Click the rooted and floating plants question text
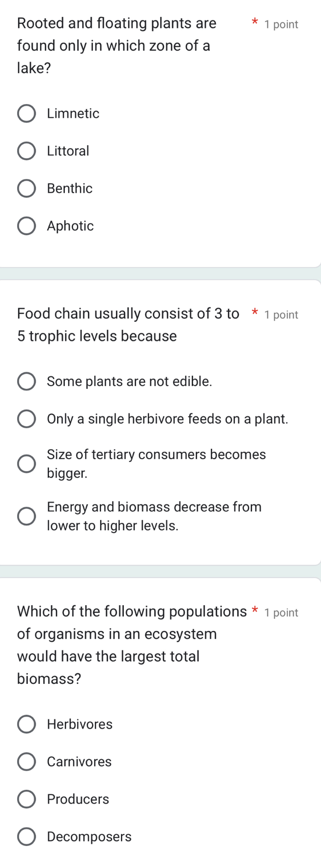The height and width of the screenshot is (868, 321). 117,46
